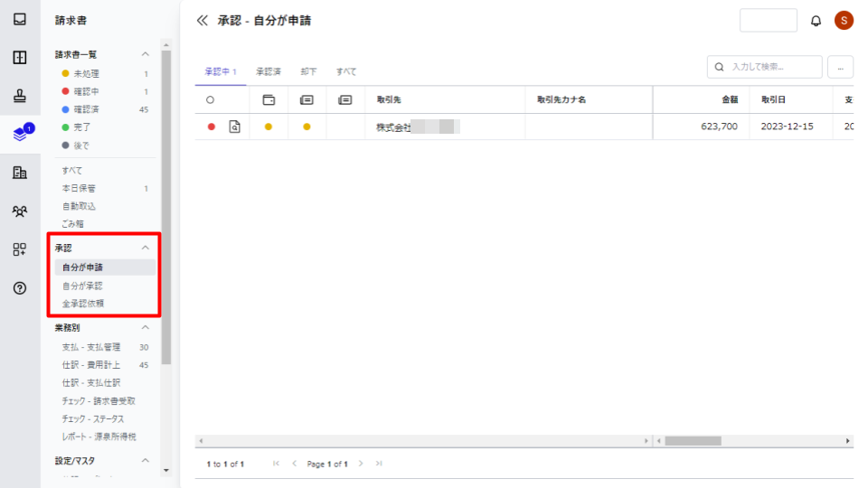Viewport: 868px width, 488px height.
Task: Open the stamp approval icon in left rail
Action: click(20, 96)
